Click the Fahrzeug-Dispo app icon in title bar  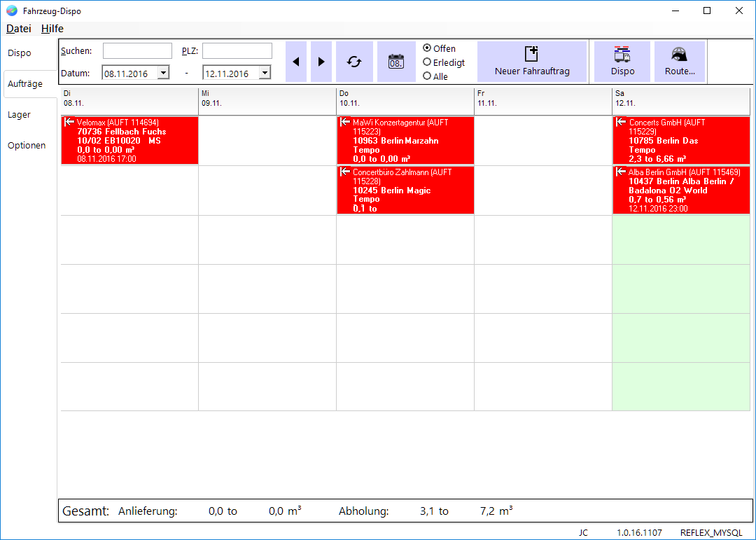12,11
